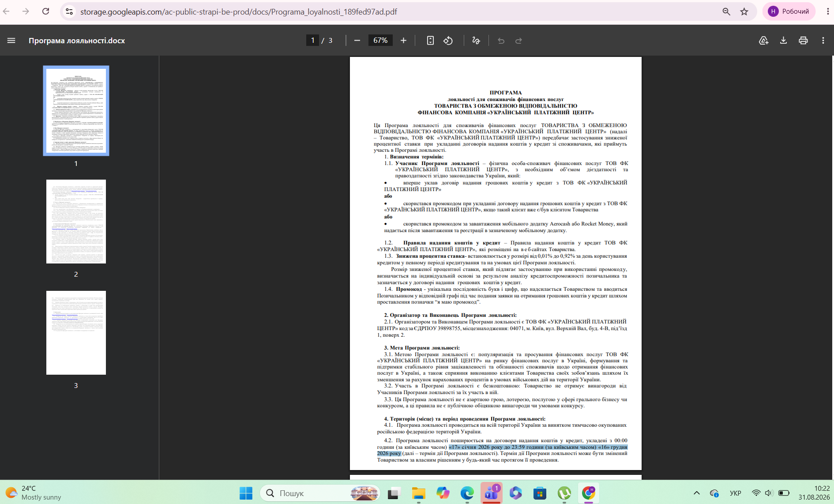Open the PDF viewer More actions menu
Image resolution: width=834 pixels, height=504 pixels.
point(823,41)
